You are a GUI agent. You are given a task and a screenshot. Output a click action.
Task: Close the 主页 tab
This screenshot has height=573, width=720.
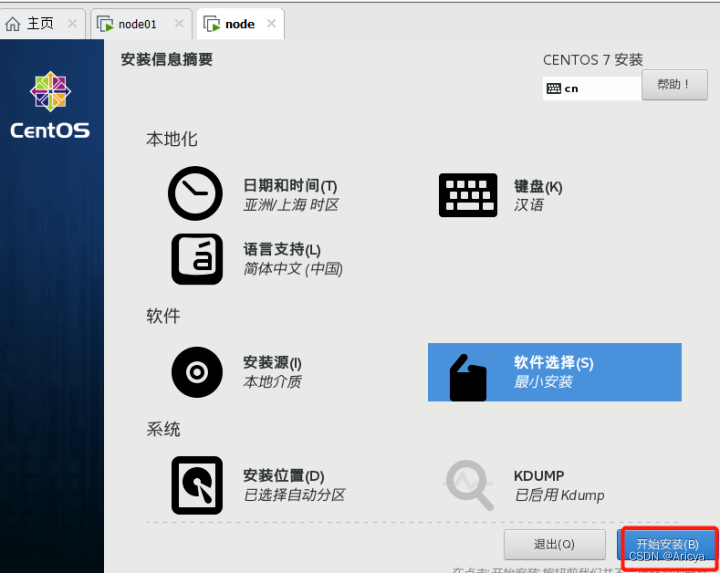pos(73,23)
